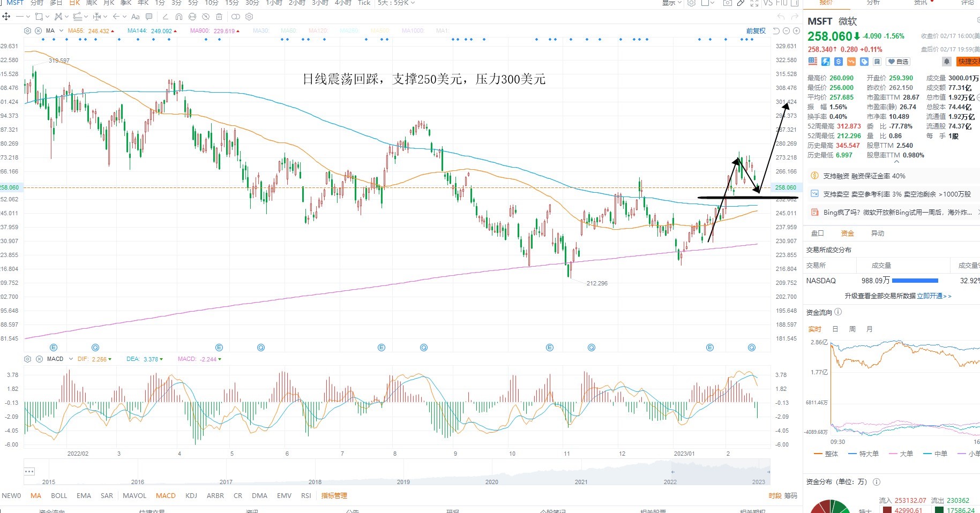Reset chart zoom with the rotate icon
This screenshot has height=513, width=980.
coord(776,31)
